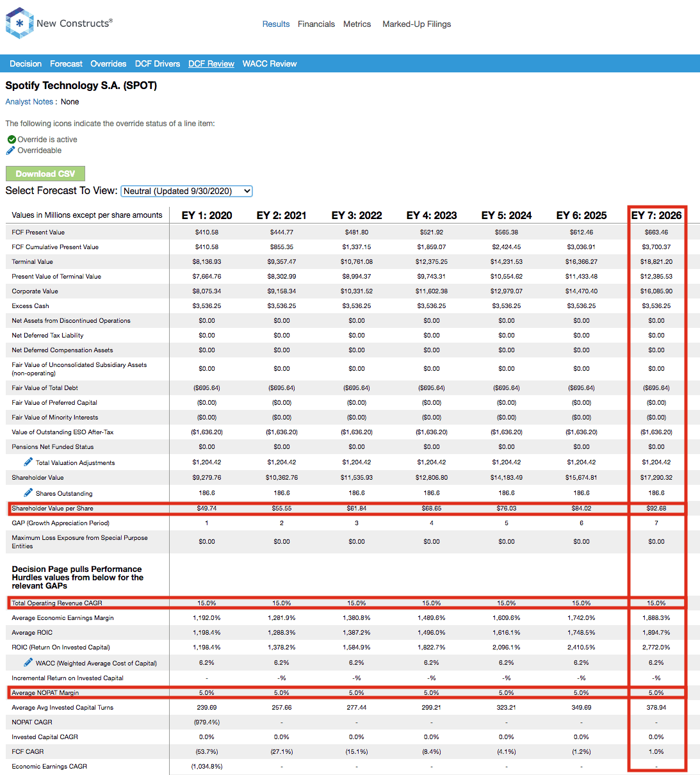Switch to the Decision tab
The height and width of the screenshot is (775, 700).
[x=26, y=64]
